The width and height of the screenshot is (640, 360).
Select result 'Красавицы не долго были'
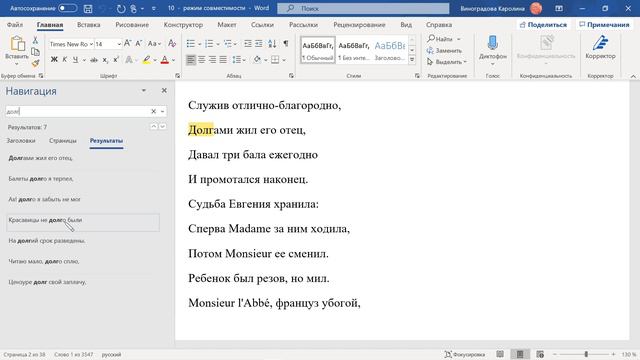coord(83,222)
